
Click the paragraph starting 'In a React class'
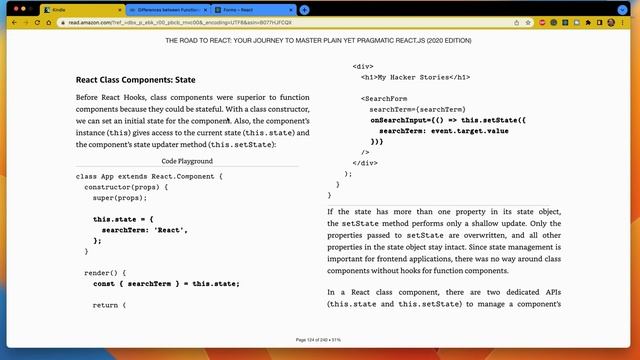click(444, 298)
